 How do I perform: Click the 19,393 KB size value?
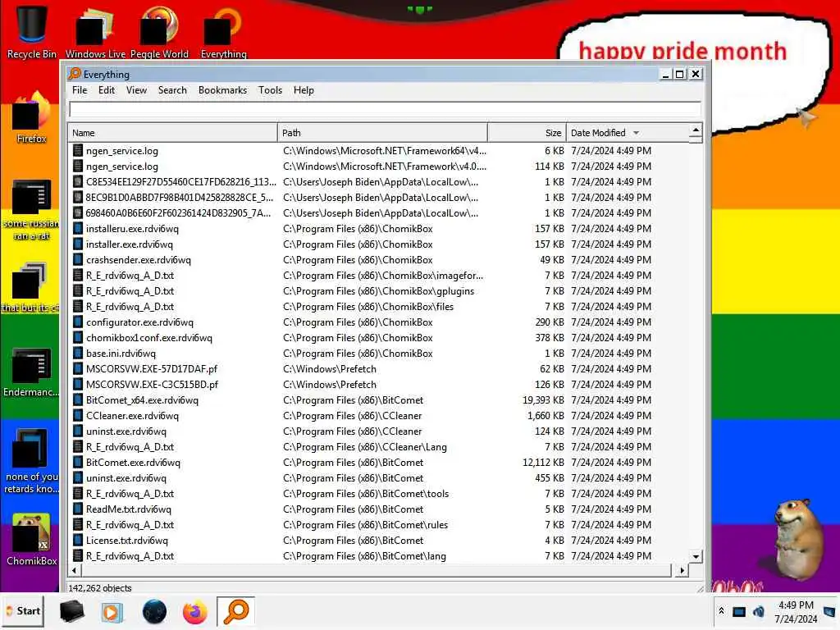coord(543,400)
